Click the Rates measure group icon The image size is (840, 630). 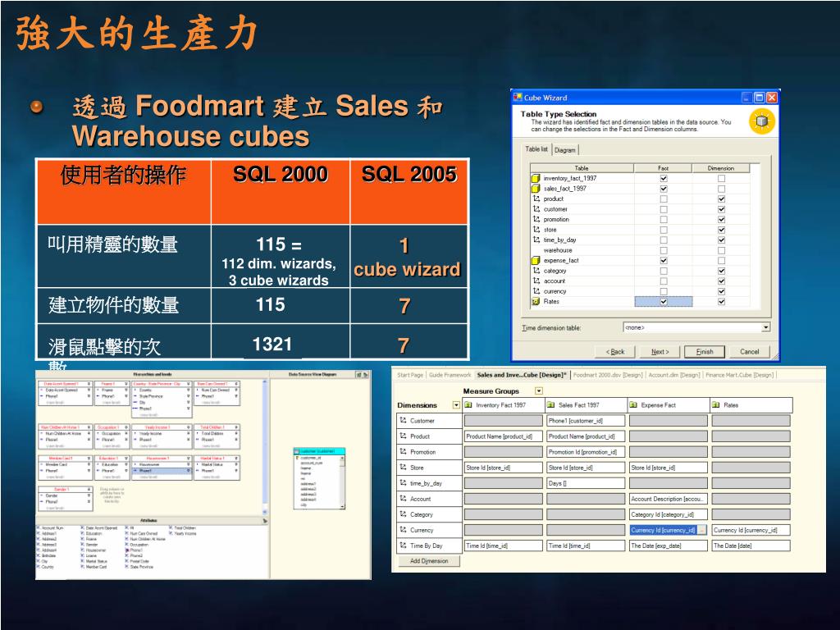click(715, 405)
